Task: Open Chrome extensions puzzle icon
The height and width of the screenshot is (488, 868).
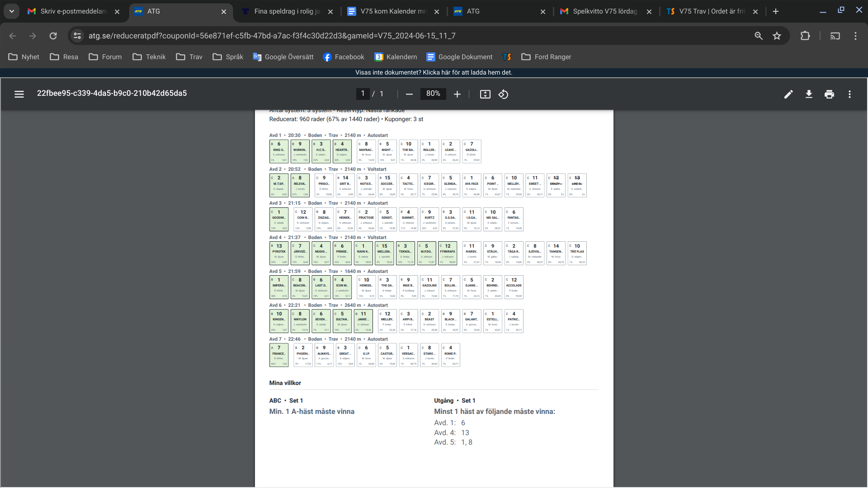Action: pyautogui.click(x=805, y=36)
